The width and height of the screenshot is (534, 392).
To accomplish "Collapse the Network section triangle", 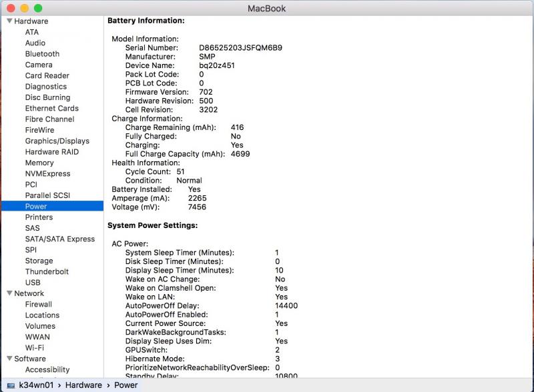I will click(x=9, y=293).
